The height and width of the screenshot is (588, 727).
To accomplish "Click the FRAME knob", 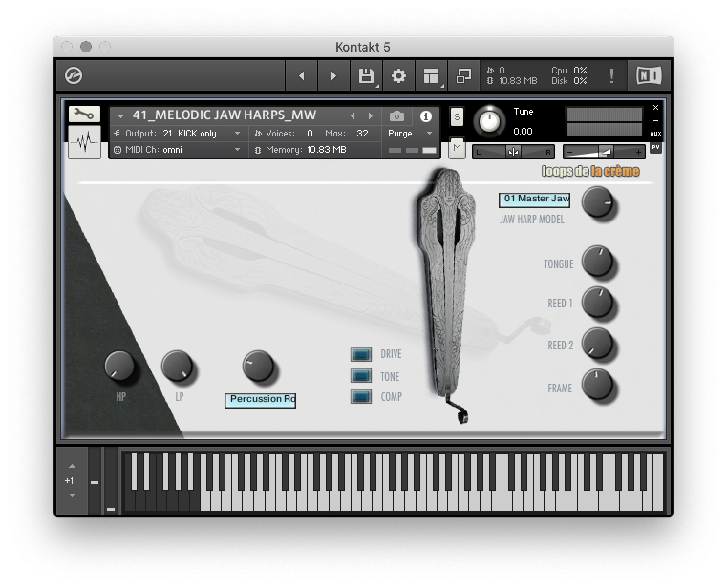I will 597,384.
